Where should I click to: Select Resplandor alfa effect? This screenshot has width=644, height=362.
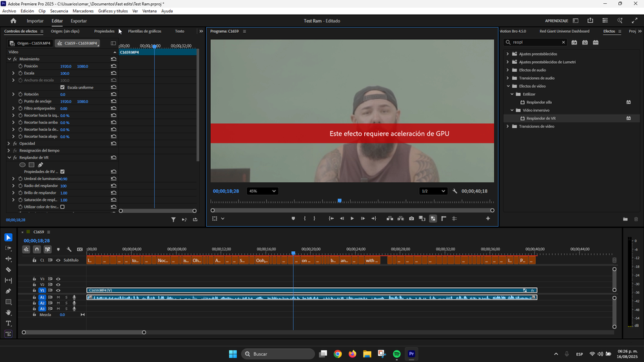pyautogui.click(x=539, y=102)
